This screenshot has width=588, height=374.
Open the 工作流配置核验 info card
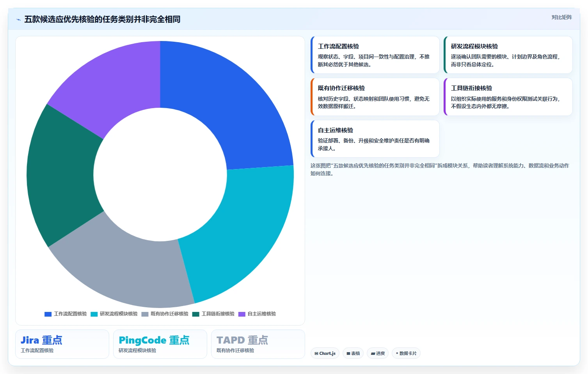tap(375, 55)
